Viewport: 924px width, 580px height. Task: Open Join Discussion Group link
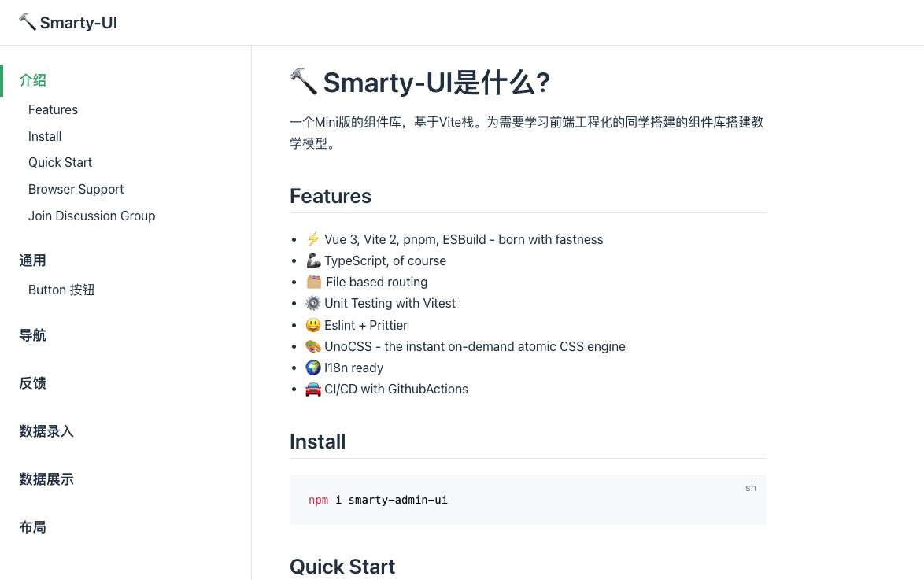pos(91,216)
